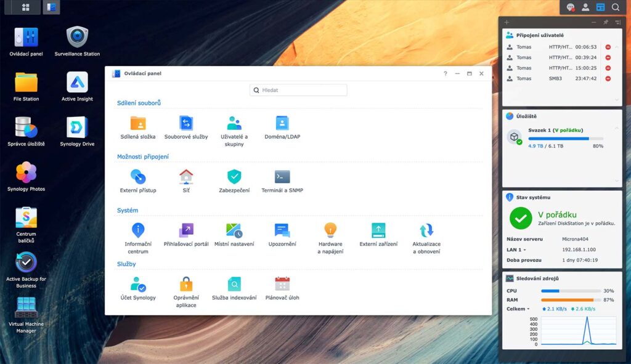The height and width of the screenshot is (364, 631).
Task: Select Ovládací panel taskbar button
Action: tap(51, 7)
